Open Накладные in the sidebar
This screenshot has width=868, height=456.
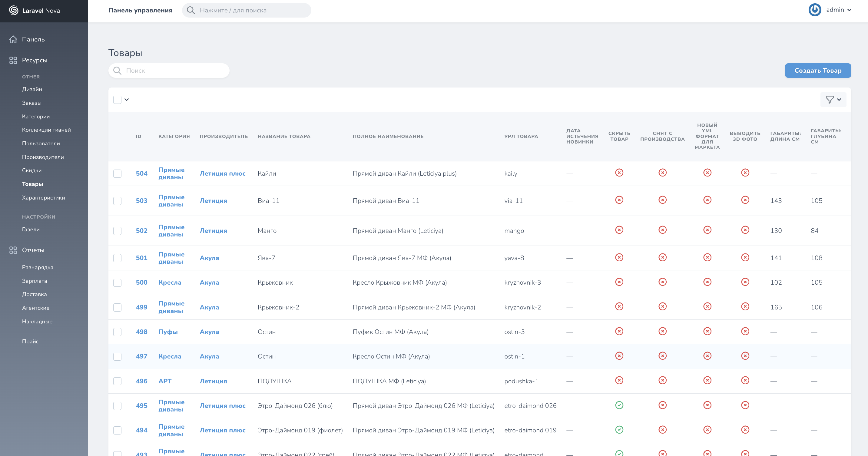[x=37, y=322]
